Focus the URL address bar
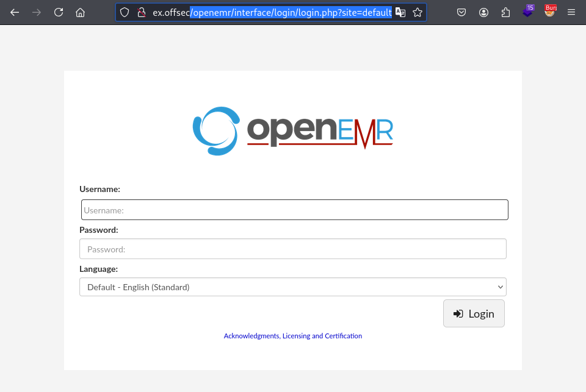The width and height of the screenshot is (586, 392). click(x=272, y=12)
